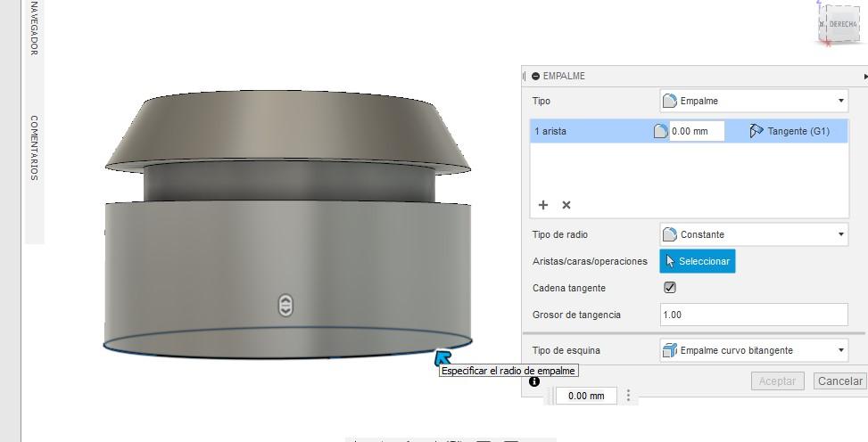Viewport: 868px width, 442px height.
Task: Select the 1 arista row
Action: pos(689,131)
